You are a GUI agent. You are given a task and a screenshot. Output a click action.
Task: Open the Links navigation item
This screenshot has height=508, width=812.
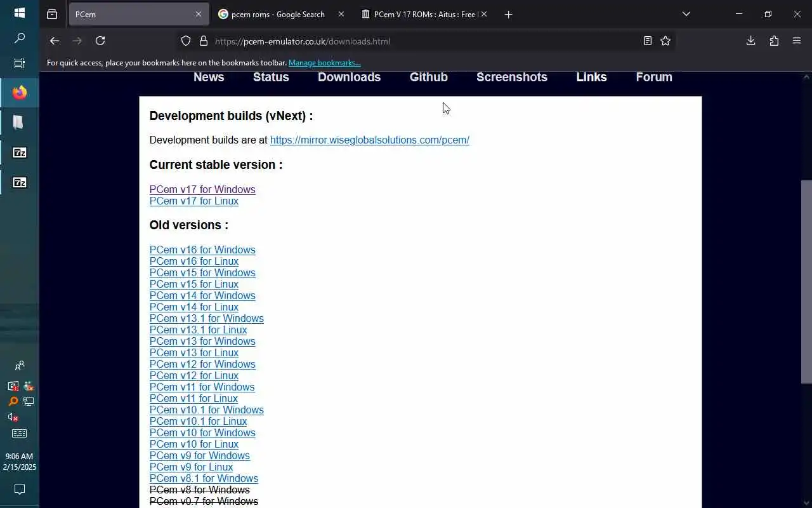coord(591,77)
